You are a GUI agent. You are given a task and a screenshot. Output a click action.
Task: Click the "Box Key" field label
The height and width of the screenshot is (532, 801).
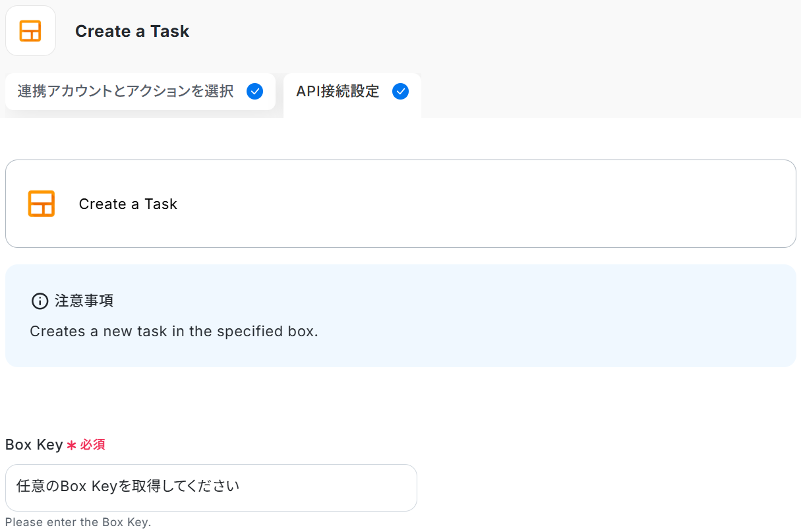(x=34, y=445)
